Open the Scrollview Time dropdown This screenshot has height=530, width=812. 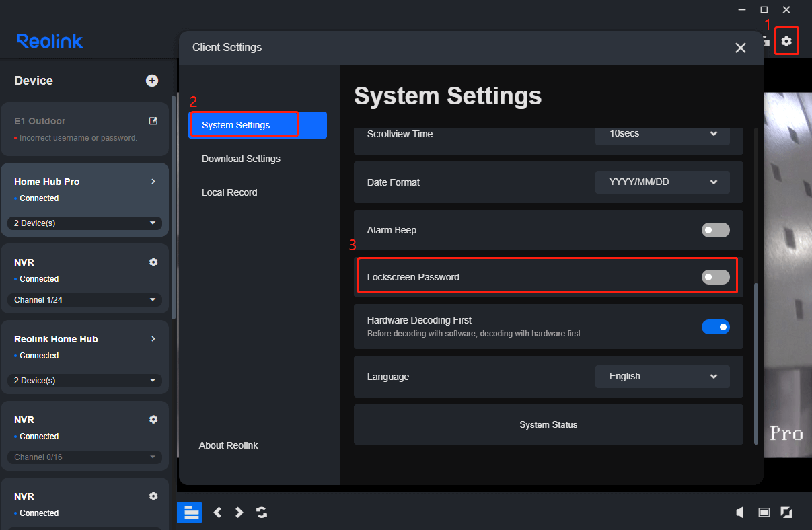tap(662, 133)
